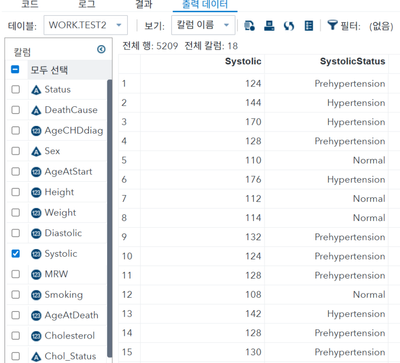Check the Diastolic column checkbox
This screenshot has width=400, height=363.
click(x=16, y=233)
